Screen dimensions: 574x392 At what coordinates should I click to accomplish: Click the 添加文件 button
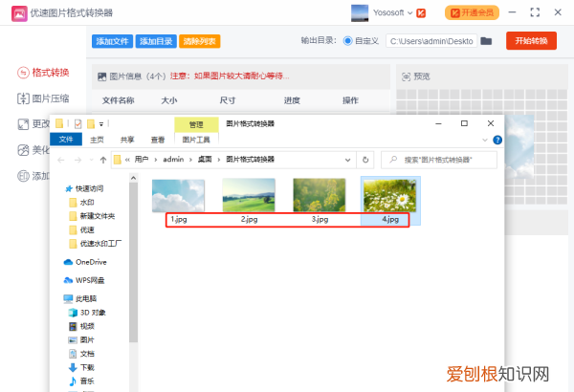coord(112,41)
